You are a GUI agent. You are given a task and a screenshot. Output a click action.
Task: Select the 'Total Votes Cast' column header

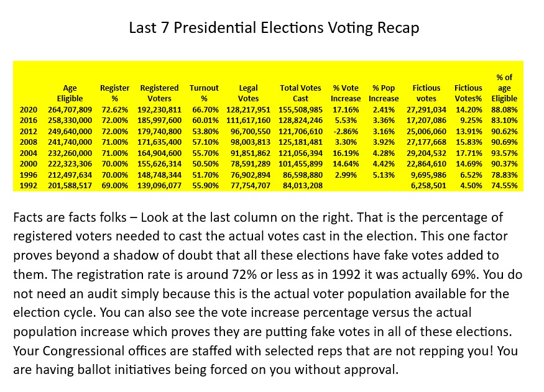point(300,93)
